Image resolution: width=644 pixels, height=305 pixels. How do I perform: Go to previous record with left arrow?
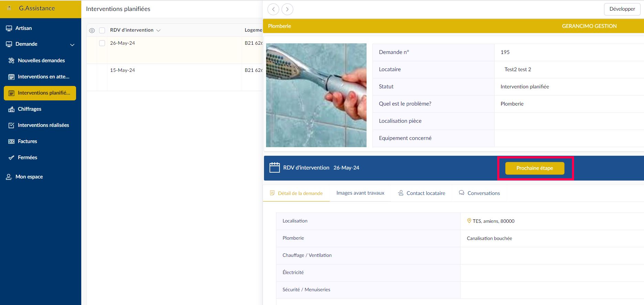point(273,9)
